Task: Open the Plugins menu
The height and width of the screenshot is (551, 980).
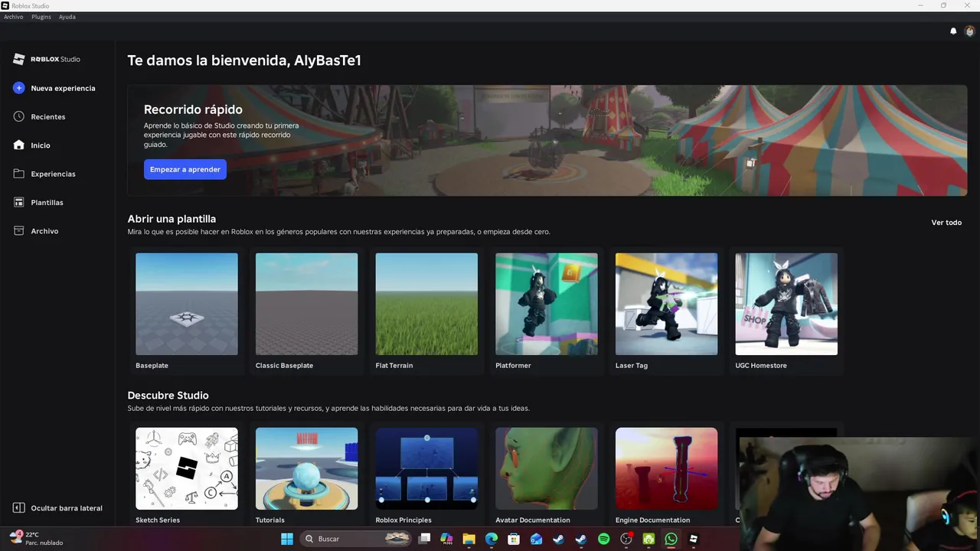Action: 41,17
